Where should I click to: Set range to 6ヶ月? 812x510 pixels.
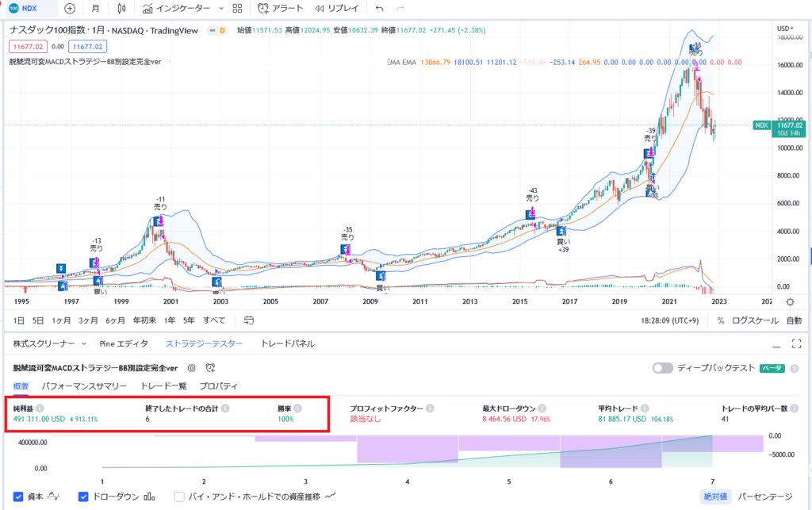click(116, 320)
